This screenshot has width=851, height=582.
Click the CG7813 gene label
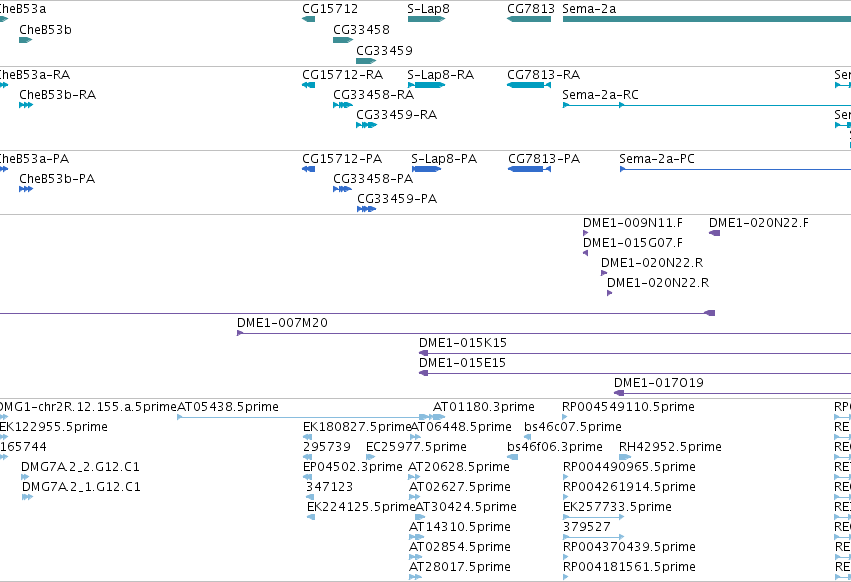531,9
